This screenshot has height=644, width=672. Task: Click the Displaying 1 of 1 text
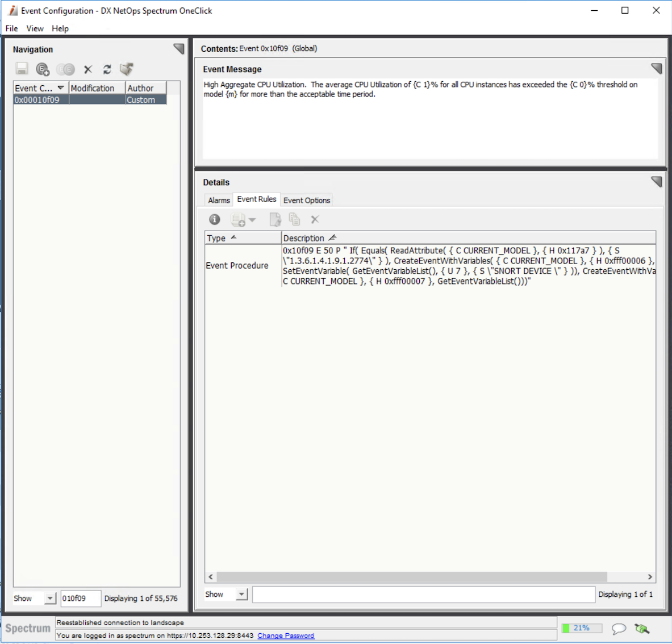625,594
